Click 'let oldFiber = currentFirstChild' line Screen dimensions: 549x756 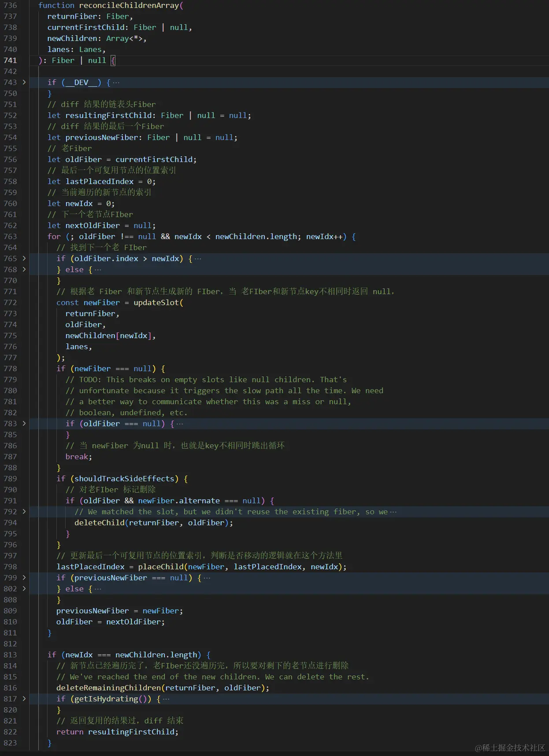click(x=122, y=159)
